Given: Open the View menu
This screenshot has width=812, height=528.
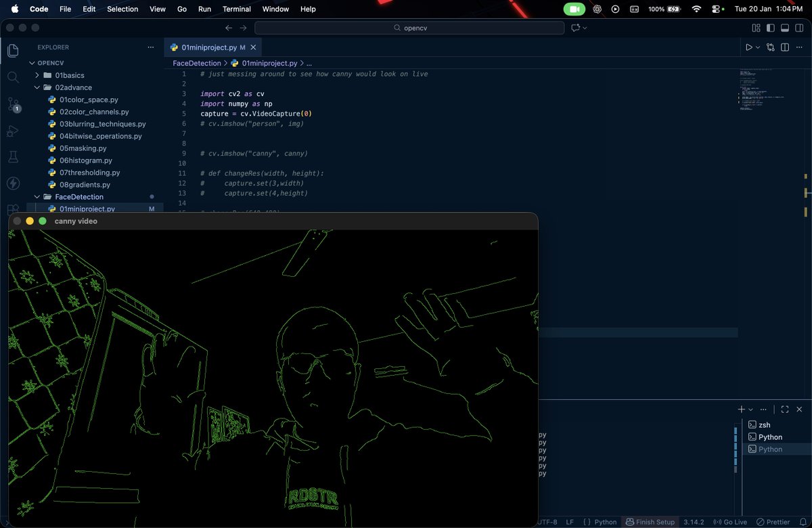Looking at the screenshot, I should click(x=158, y=9).
